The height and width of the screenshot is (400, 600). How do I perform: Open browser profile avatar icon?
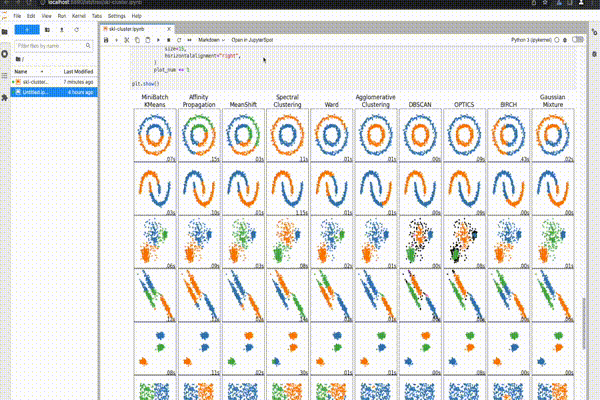581,2
